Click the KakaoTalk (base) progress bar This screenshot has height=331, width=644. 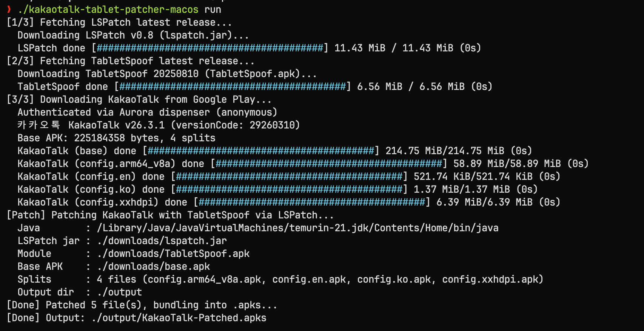[261, 151]
